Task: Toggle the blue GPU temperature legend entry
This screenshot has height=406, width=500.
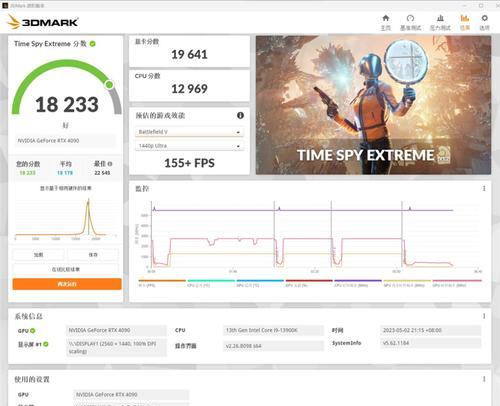Action: (x=260, y=283)
